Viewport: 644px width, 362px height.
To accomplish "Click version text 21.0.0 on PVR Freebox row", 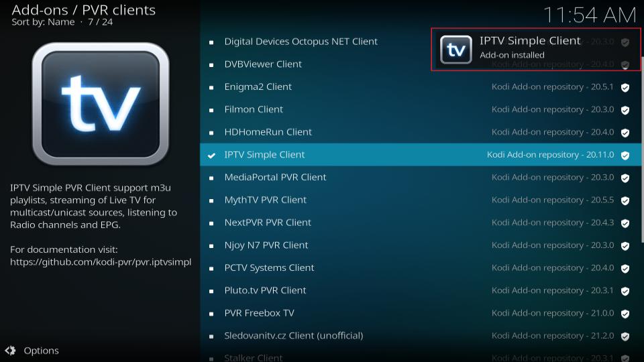I will [x=602, y=313].
